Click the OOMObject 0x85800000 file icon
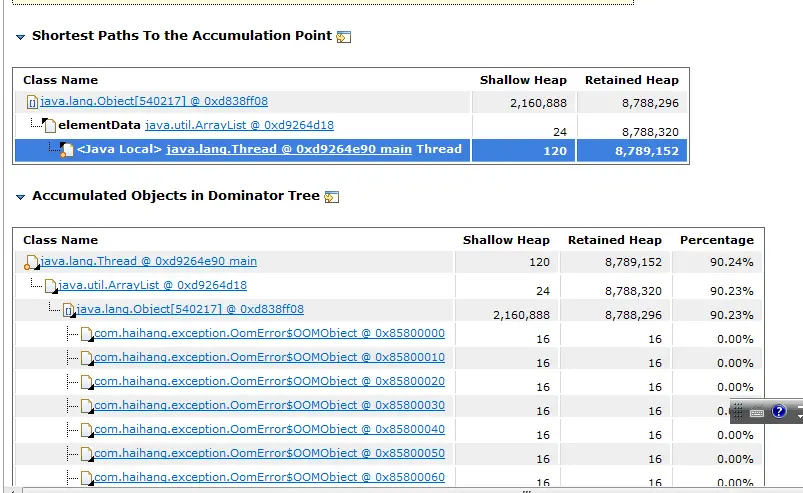The width and height of the screenshot is (803, 493). coord(87,334)
